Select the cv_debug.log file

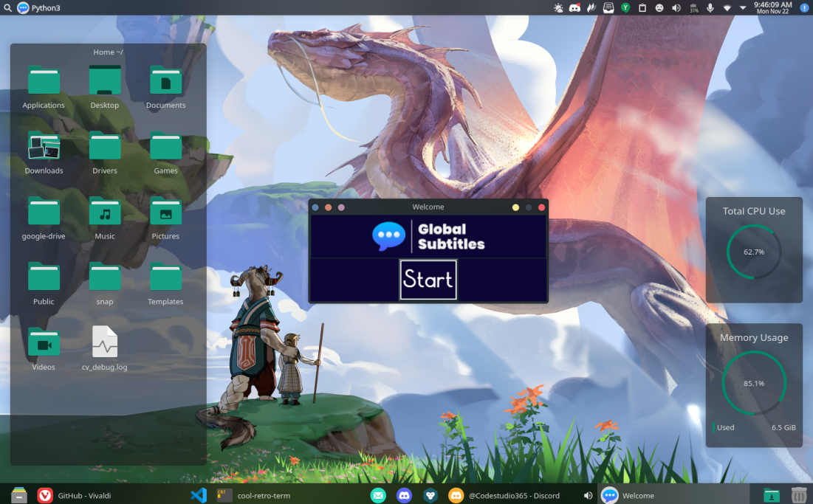105,348
